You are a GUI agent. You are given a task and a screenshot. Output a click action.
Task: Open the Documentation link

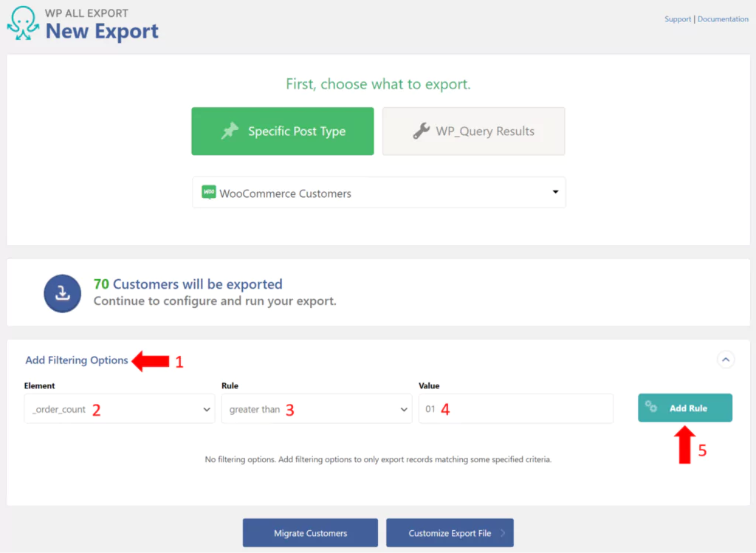click(x=723, y=19)
